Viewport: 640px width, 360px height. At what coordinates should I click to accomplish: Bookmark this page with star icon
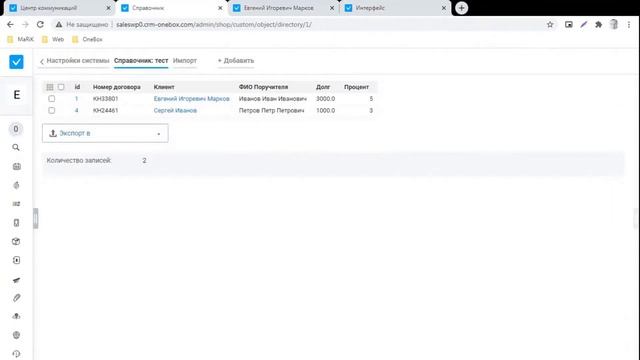coord(550,24)
